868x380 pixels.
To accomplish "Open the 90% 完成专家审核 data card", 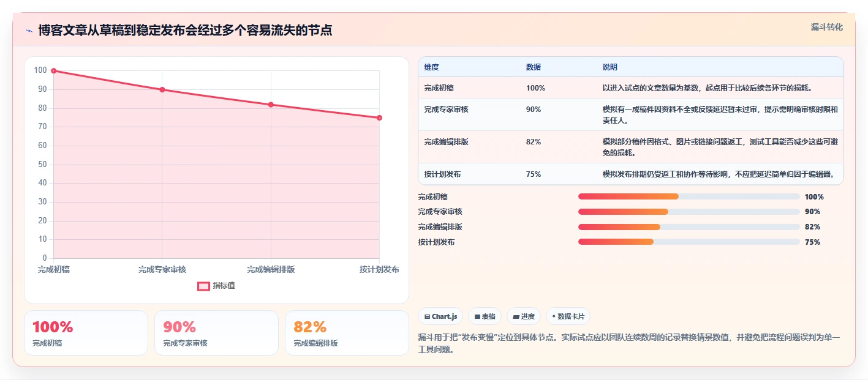I will 216,333.
